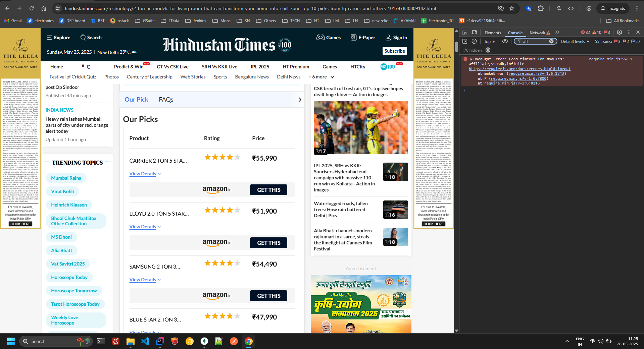Open Chrome's three-dot menu
The height and width of the screenshot is (349, 644).
637,8
